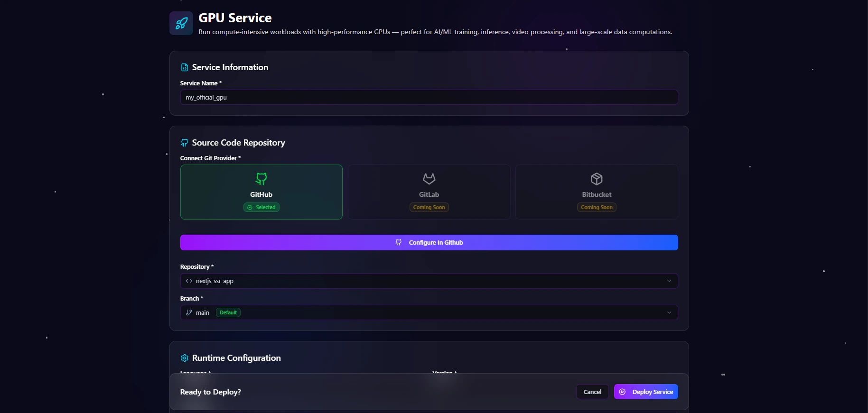
Task: Click the Source Code Repository heading icon
Action: (185, 143)
